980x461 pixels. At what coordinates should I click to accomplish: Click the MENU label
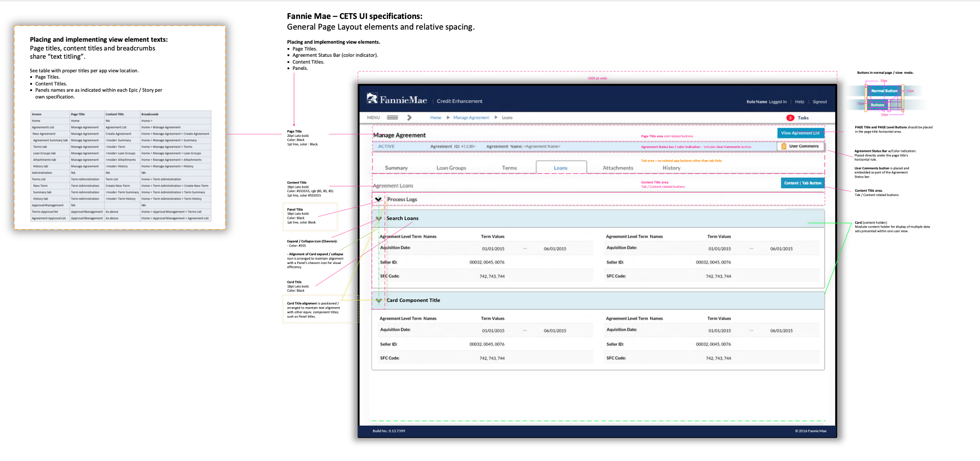point(373,117)
